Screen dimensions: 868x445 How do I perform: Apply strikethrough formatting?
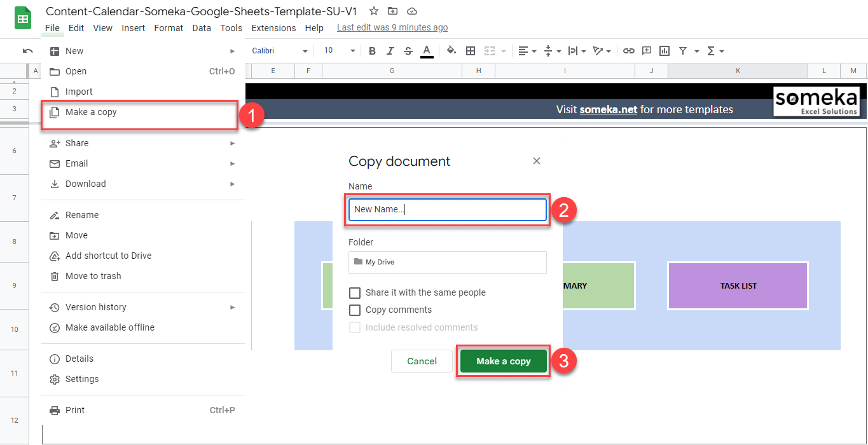coord(408,51)
